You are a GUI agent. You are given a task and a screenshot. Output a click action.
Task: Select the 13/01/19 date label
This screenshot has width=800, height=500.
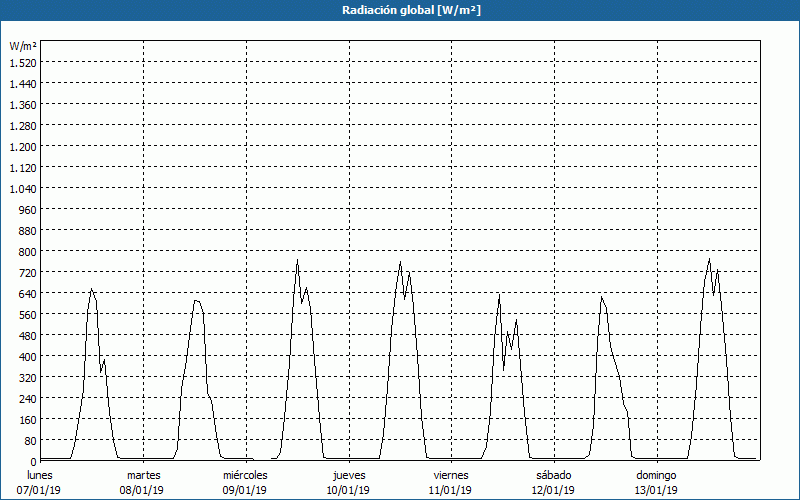click(656, 490)
